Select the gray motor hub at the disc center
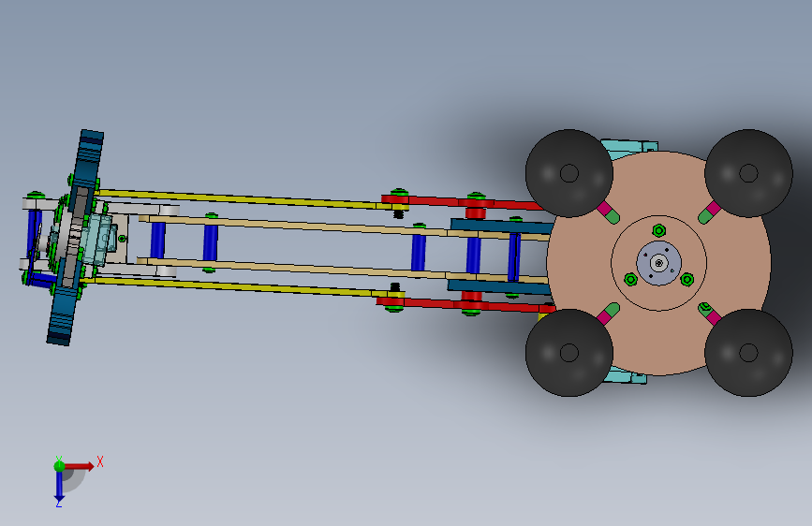This screenshot has width=812, height=526. click(x=658, y=263)
